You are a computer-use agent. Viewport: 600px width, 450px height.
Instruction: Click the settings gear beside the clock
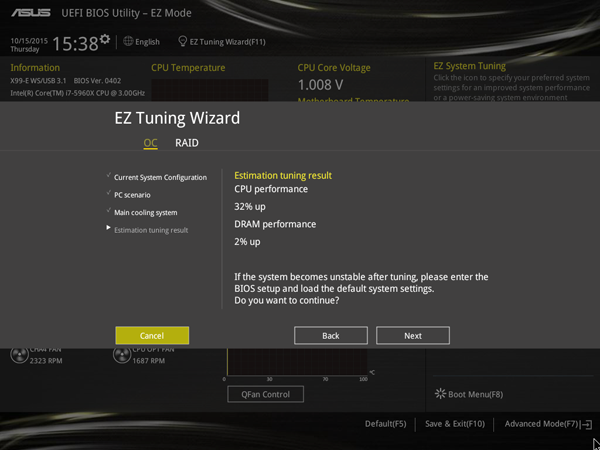[104, 39]
